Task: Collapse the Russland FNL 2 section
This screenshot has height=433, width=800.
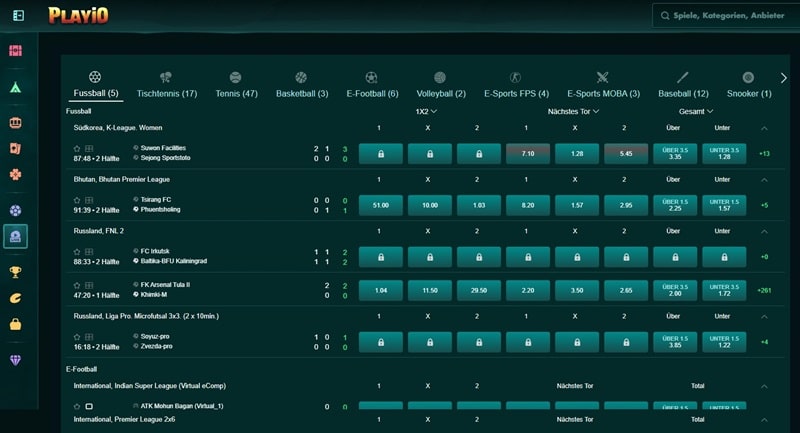Action: (764, 231)
